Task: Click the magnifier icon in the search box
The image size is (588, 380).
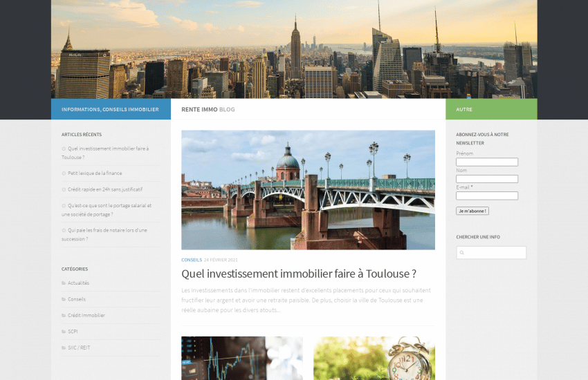Action: click(462, 253)
